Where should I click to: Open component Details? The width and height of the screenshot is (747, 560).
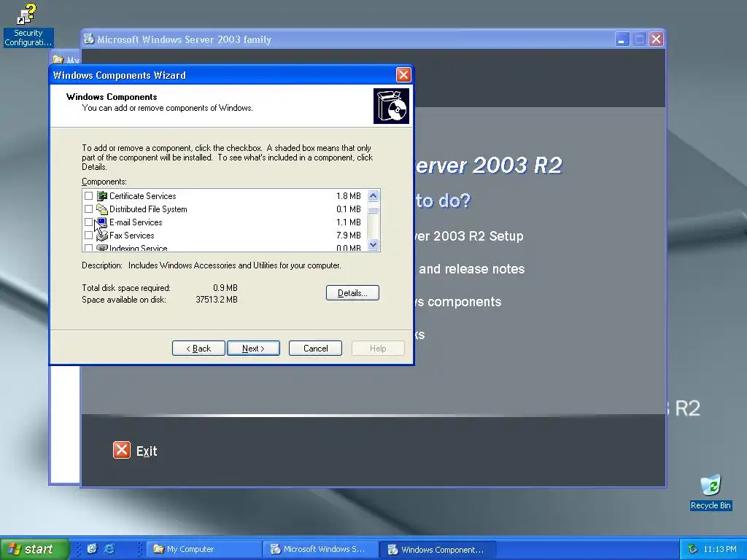click(352, 293)
